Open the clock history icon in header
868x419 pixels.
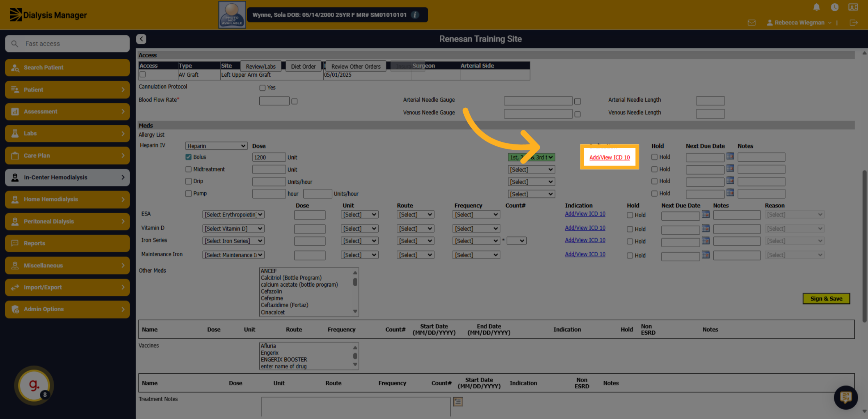coord(835,7)
